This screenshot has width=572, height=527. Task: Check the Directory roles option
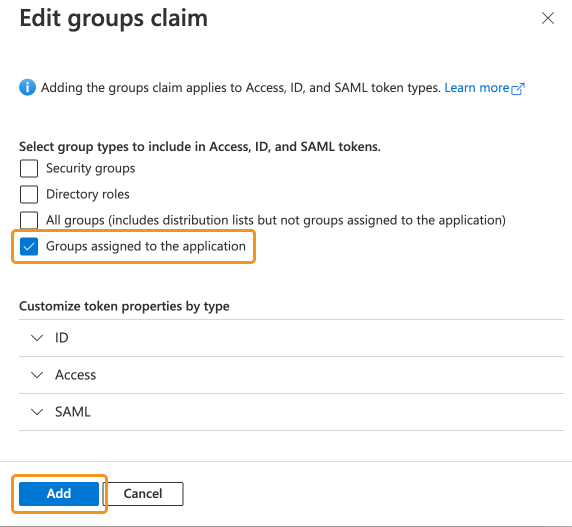coord(29,194)
